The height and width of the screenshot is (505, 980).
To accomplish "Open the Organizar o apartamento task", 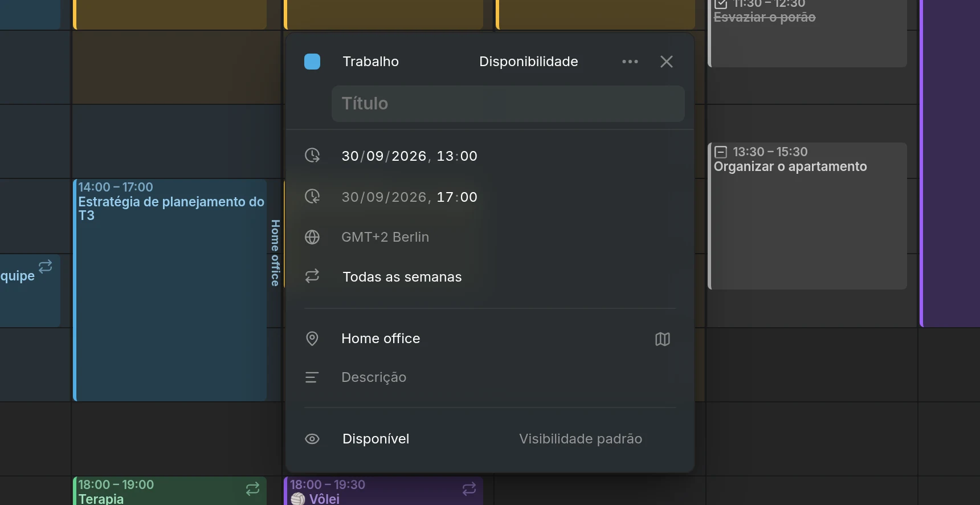I will tap(807, 216).
